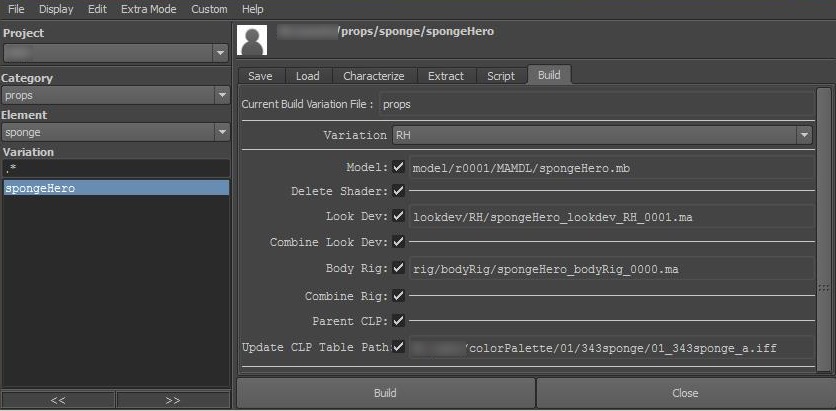Select spongeHero in the Variation list
Image resolution: width=836 pixels, height=411 pixels.
tap(116, 188)
